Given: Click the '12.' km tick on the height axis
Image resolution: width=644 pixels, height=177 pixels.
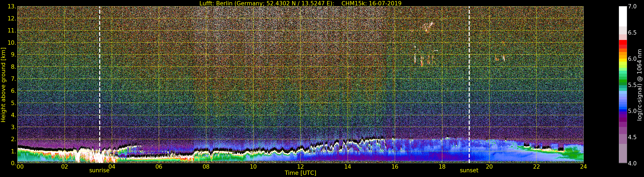Looking at the screenshot, I should (12, 18).
